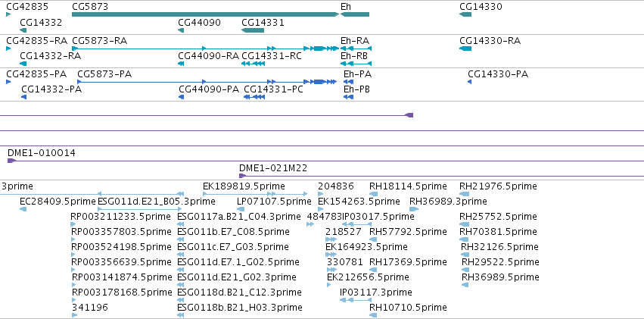The height and width of the screenshot is (319, 644).
Task: Click the CG44090-PA protein label
Action: coord(209,89)
